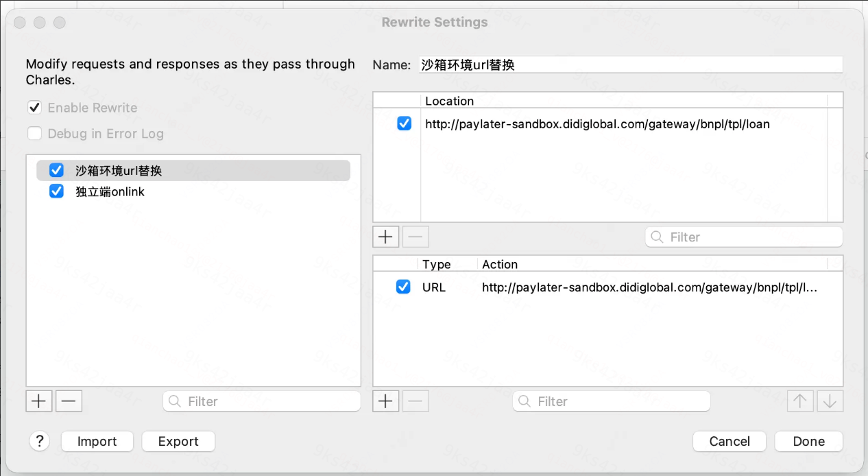Select the URL type rule's action text
Screen dimensions: 868x476
[x=650, y=287]
